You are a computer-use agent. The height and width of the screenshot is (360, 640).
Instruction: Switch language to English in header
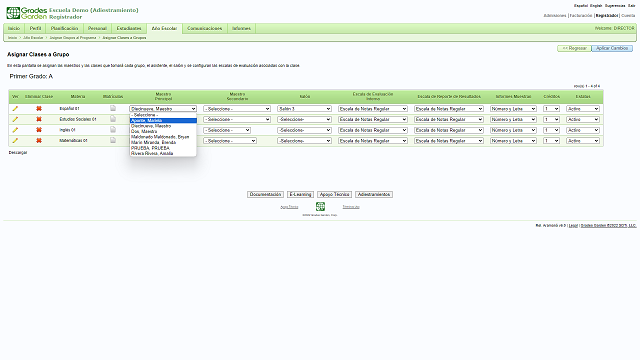click(x=596, y=6)
